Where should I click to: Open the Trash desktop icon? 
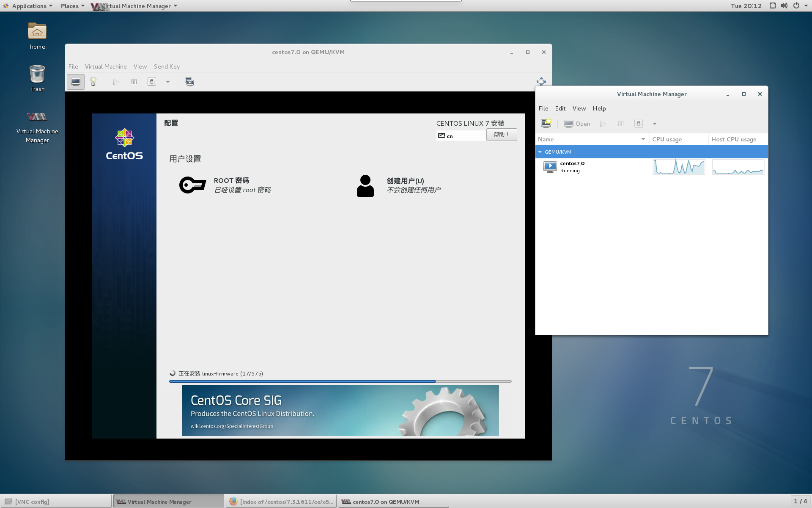(x=37, y=78)
